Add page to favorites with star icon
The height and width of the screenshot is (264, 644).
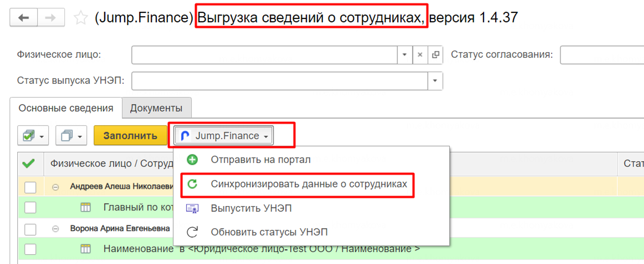(x=80, y=18)
